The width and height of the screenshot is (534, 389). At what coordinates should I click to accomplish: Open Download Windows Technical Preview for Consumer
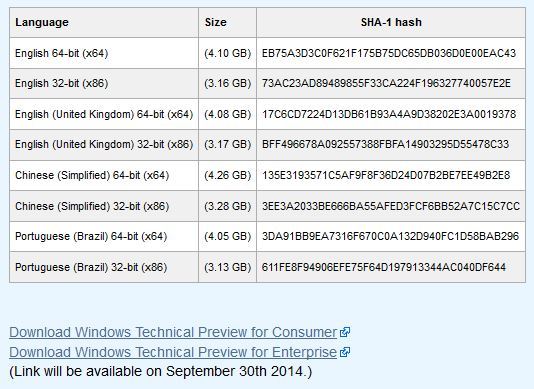(x=173, y=332)
